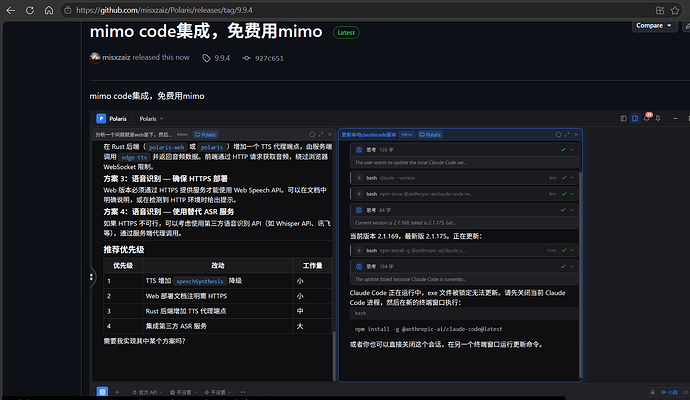This screenshot has height=400, width=690.
Task: Open commit 927c651 link
Action: pyautogui.click(x=269, y=58)
